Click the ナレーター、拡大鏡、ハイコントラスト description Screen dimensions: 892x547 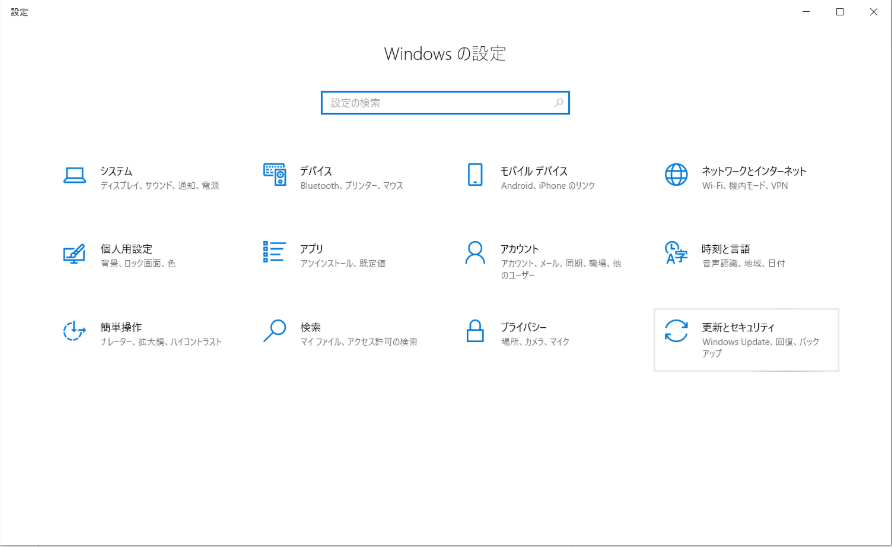coord(161,342)
